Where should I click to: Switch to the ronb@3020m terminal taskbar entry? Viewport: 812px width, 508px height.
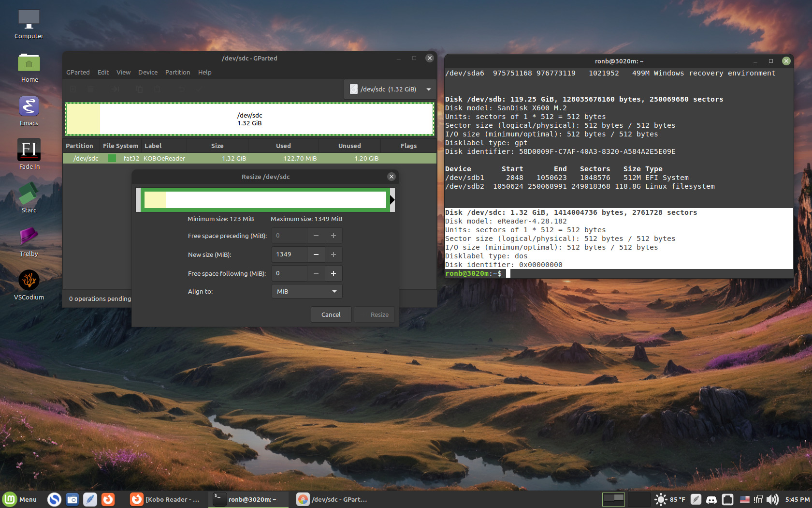[x=247, y=499]
